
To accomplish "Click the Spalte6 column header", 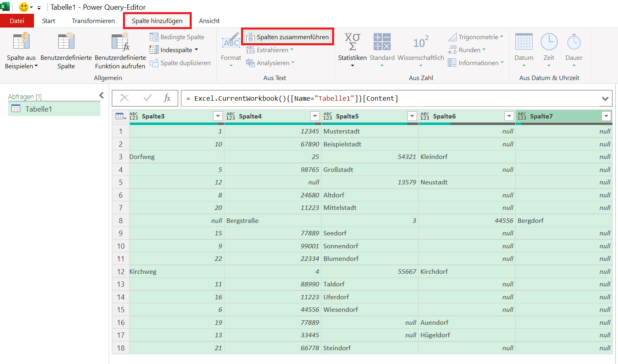I will click(x=467, y=116).
